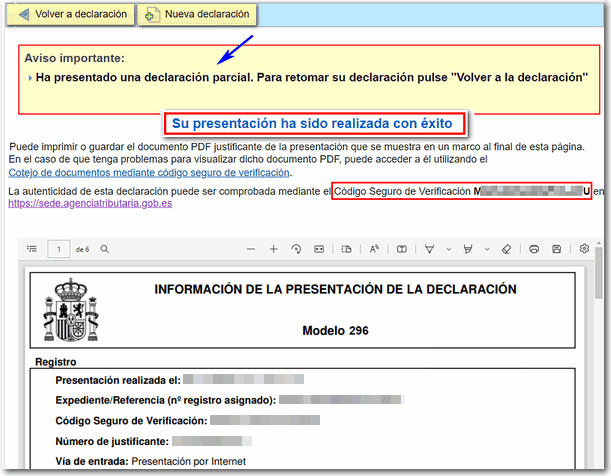This screenshot has width=611, height=476.
Task: Fit the PDF page to width
Action: (x=319, y=249)
